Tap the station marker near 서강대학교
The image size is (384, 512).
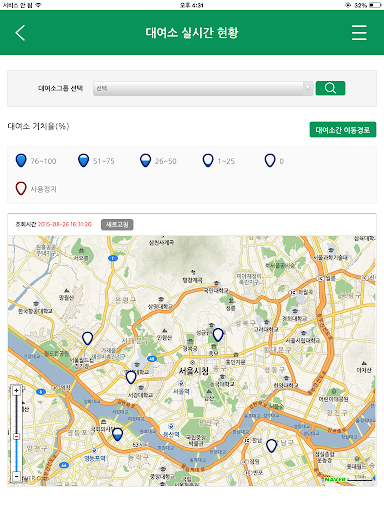pyautogui.click(x=131, y=377)
